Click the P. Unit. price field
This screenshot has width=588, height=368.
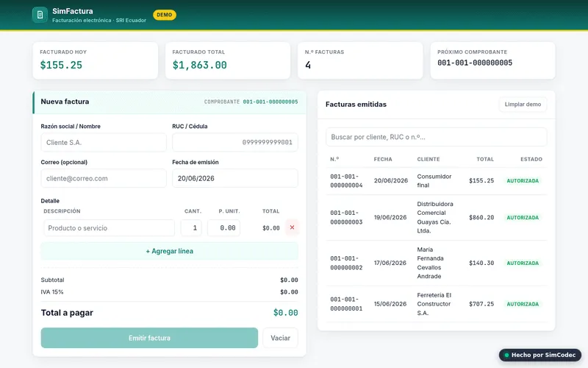[x=224, y=228]
